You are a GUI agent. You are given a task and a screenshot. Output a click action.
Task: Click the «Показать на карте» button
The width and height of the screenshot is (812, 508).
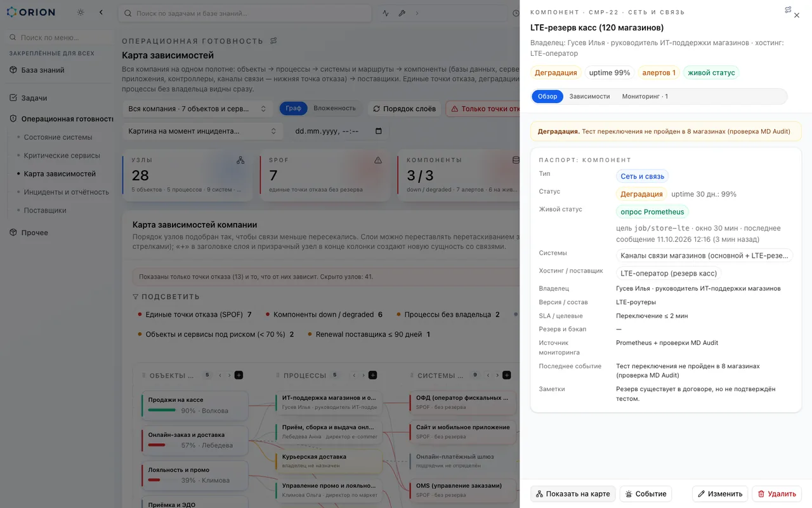pos(573,494)
